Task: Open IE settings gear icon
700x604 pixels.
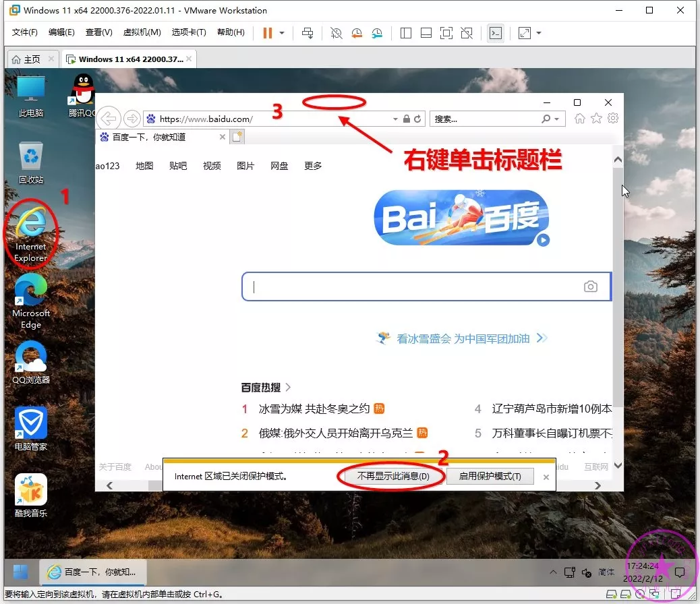Action: (x=613, y=119)
